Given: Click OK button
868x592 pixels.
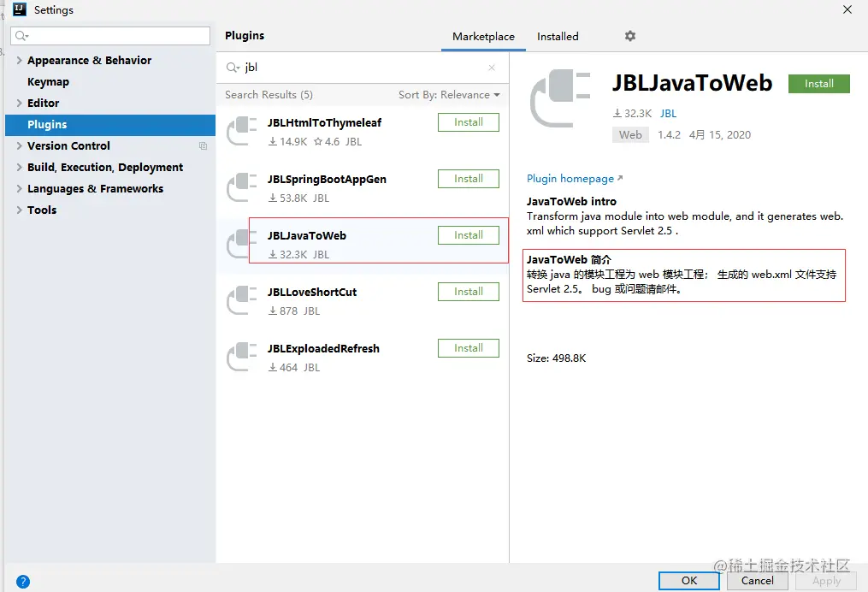Looking at the screenshot, I should point(688,580).
